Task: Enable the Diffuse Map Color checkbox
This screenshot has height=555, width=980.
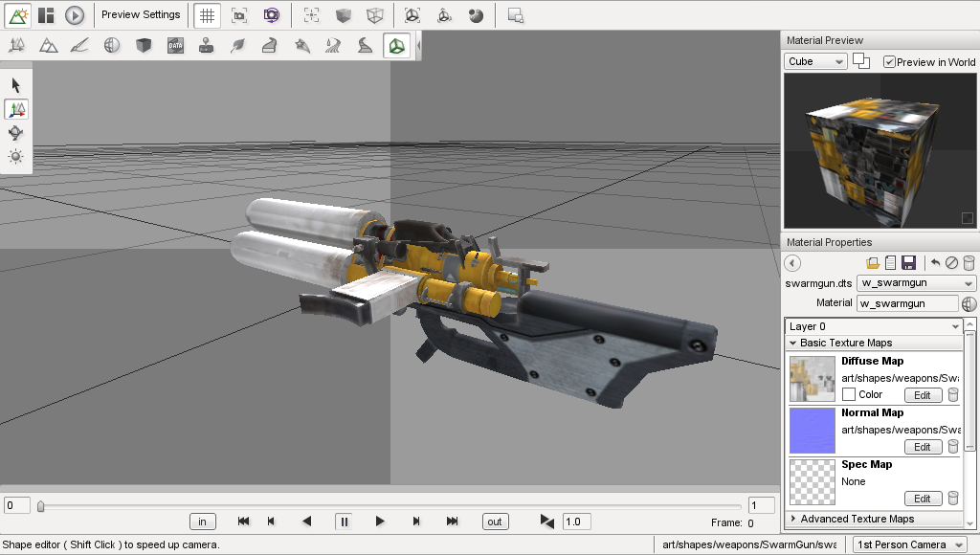Action: [x=849, y=394]
